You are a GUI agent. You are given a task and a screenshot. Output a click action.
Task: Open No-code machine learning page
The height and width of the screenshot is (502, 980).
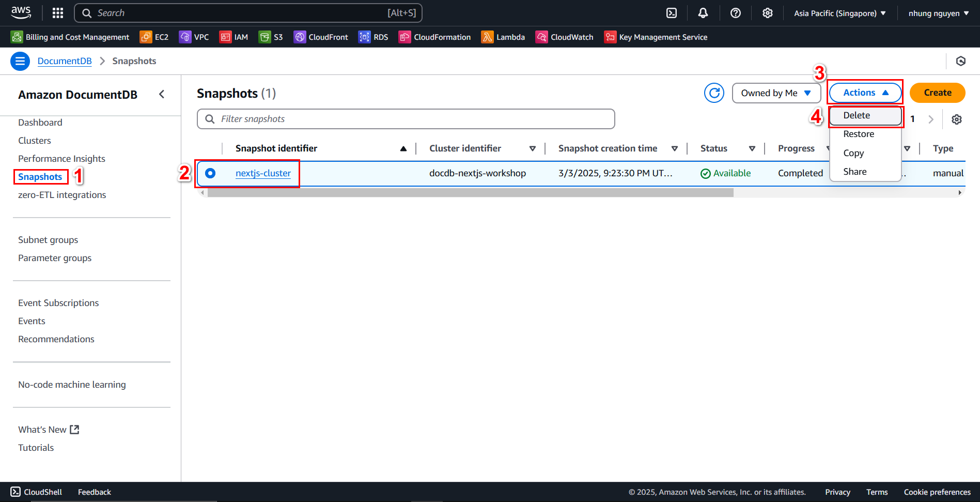coord(72,385)
